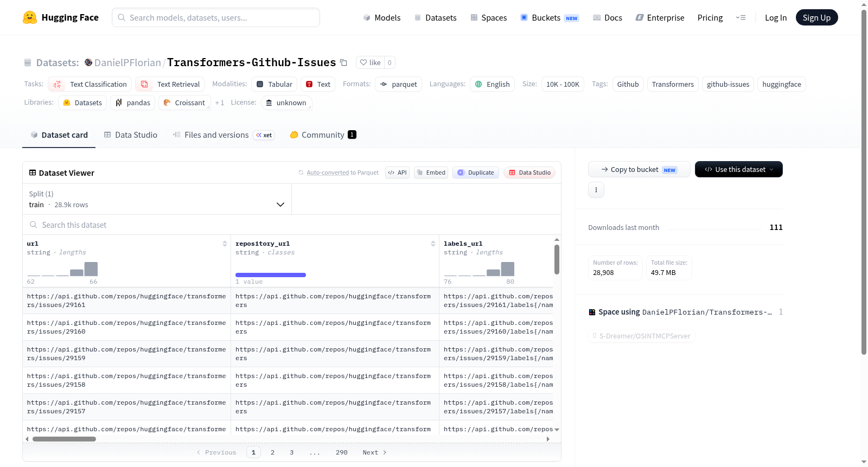
Task: Click the Transformers tag
Action: pyautogui.click(x=673, y=84)
